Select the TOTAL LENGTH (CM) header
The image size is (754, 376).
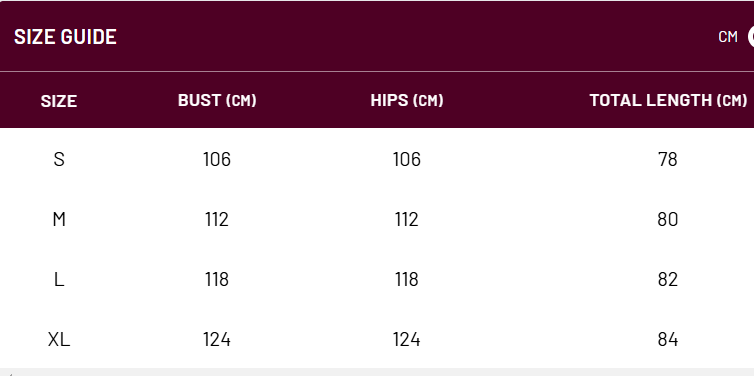click(668, 100)
